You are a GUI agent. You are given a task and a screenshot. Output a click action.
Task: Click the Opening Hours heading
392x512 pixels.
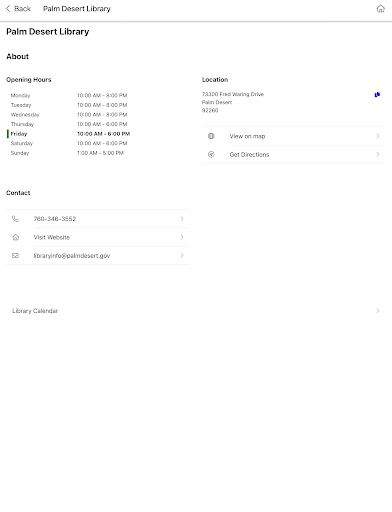(x=29, y=80)
